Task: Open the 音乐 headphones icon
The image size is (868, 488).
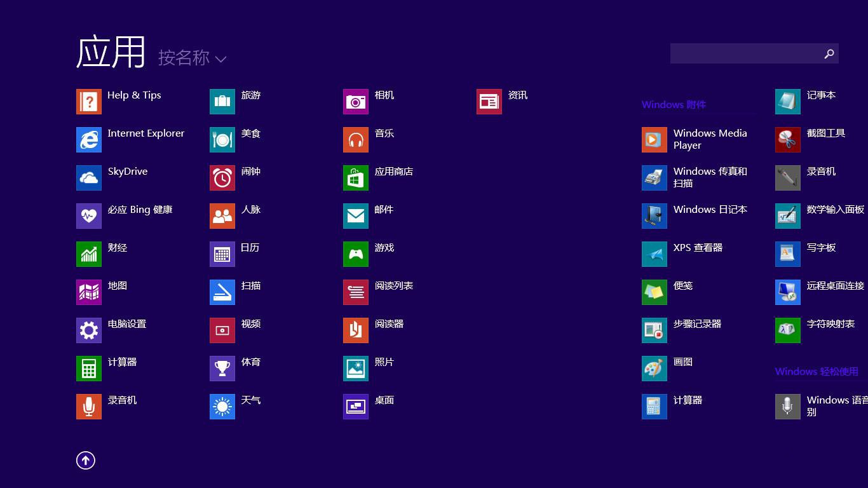Action: pyautogui.click(x=356, y=140)
